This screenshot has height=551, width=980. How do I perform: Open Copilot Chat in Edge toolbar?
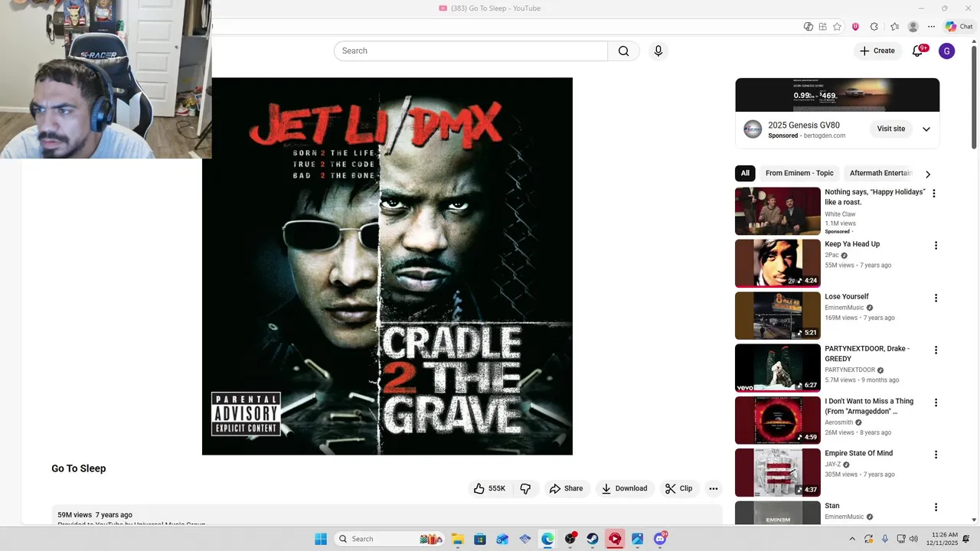coord(959,26)
